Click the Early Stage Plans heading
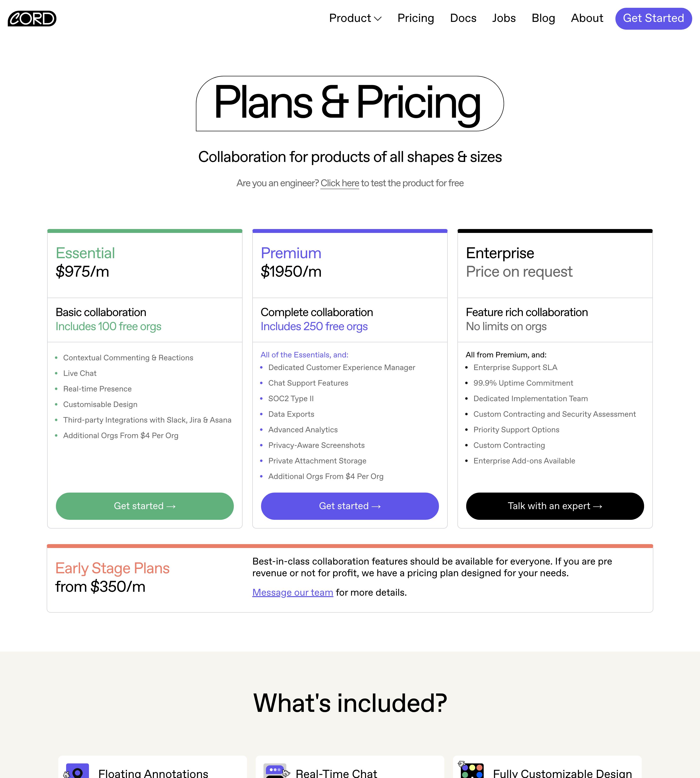Image resolution: width=700 pixels, height=778 pixels. tap(112, 568)
